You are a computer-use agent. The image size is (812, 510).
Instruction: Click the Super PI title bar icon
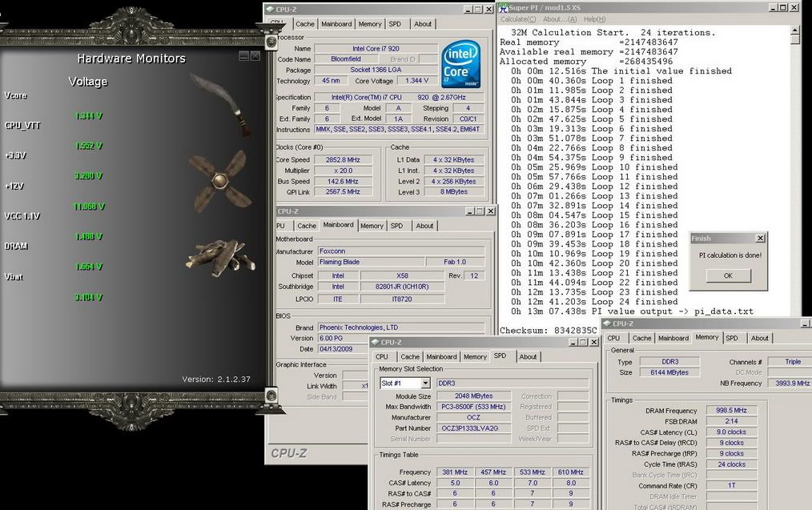click(503, 8)
